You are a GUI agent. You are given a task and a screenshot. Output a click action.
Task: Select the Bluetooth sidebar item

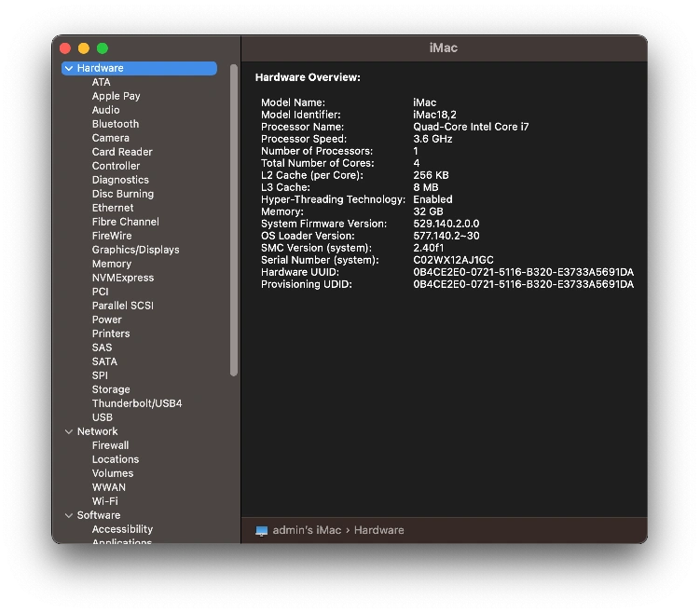pyautogui.click(x=115, y=124)
